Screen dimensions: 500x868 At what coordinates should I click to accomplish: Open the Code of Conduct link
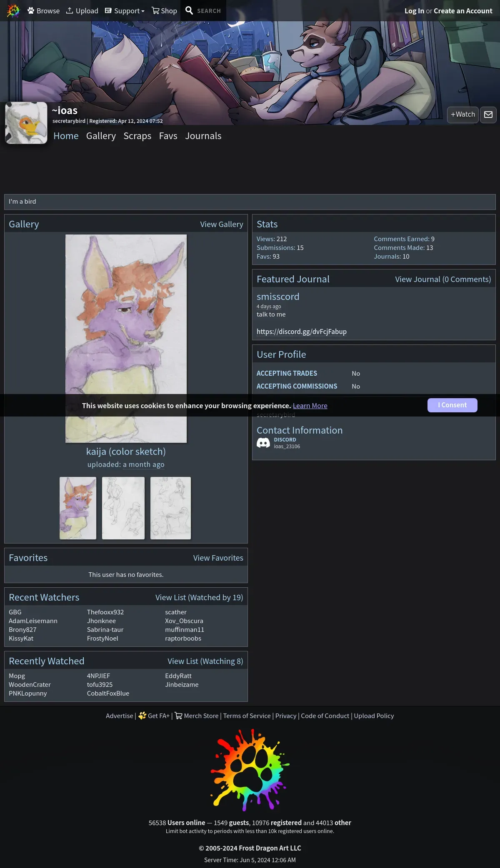[325, 716]
